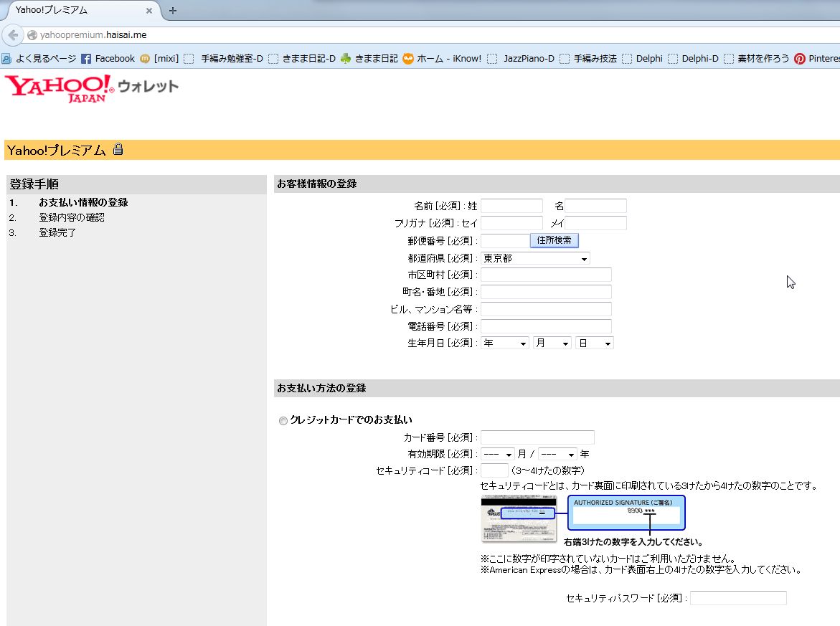Select クレジットカードでのお支払い radio button
This screenshot has height=626, width=840.
coord(283,420)
